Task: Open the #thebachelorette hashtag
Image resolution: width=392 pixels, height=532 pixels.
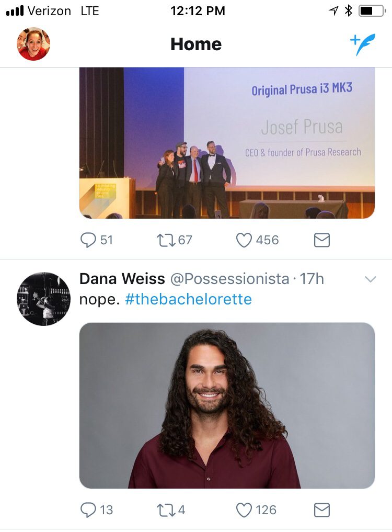Action: tap(188, 299)
